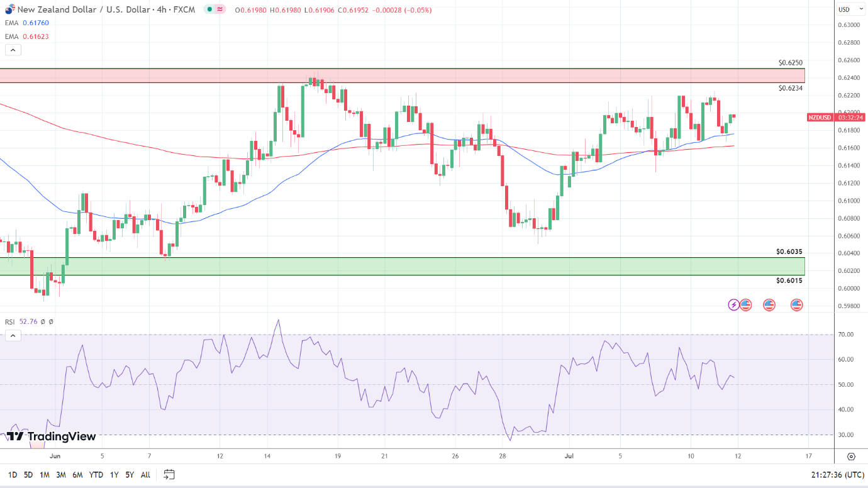Click the NZDUSD price label on axis

(820, 118)
